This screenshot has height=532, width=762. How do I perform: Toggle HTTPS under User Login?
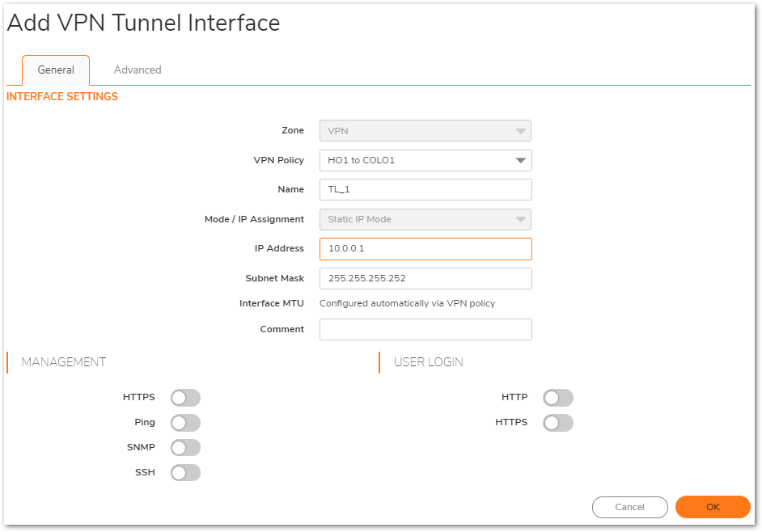click(558, 423)
